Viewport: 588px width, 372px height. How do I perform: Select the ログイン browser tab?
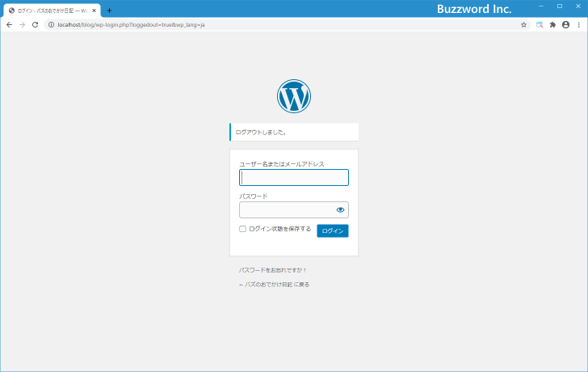pyautogui.click(x=48, y=11)
